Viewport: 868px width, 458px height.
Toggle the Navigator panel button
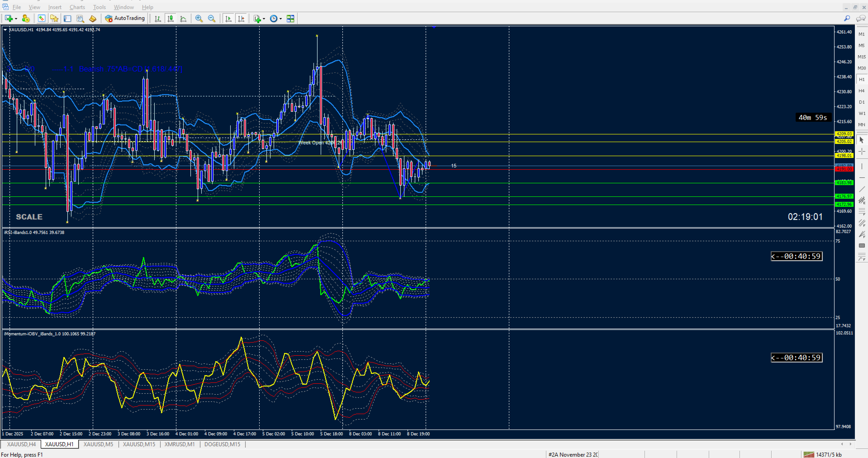coord(54,19)
